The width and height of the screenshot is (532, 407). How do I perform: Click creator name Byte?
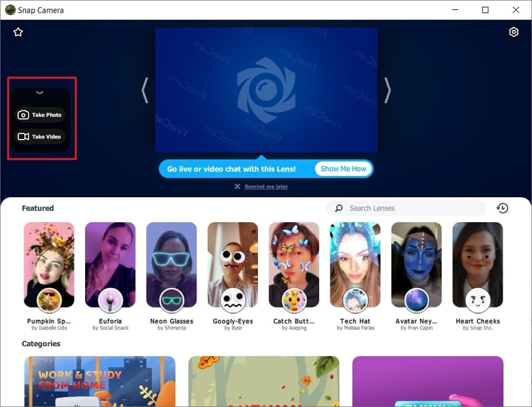coord(237,328)
